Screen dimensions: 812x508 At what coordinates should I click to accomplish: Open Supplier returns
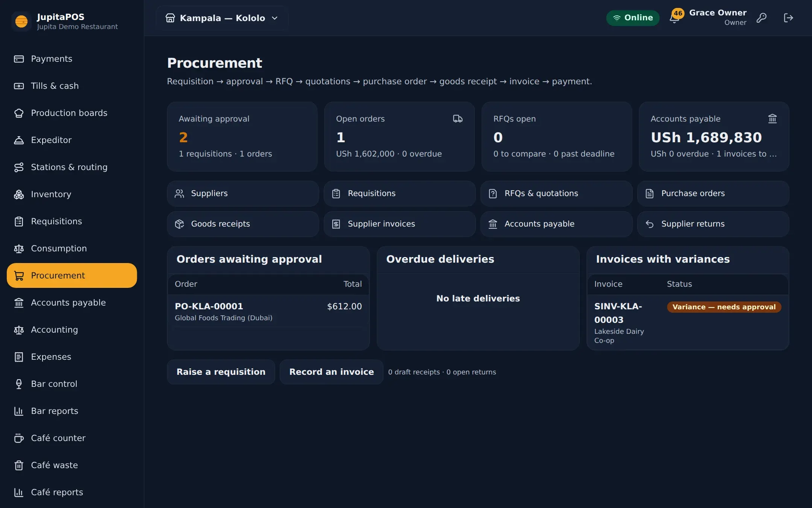713,224
